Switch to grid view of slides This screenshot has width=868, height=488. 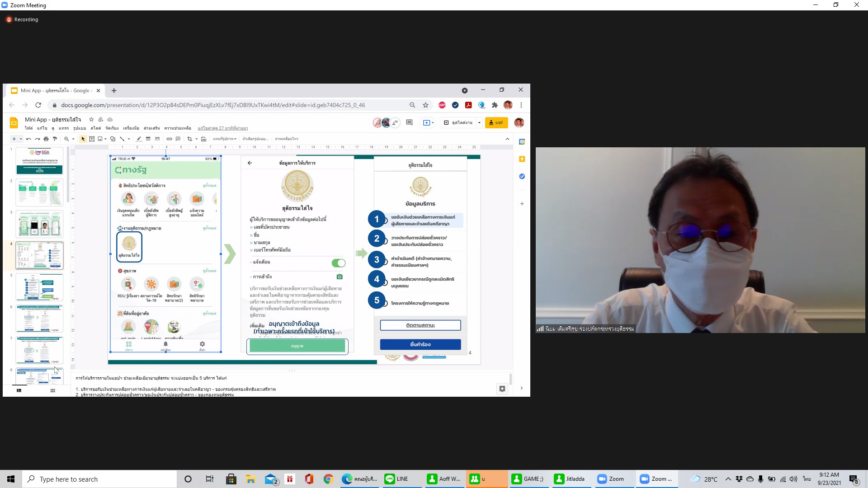[53, 390]
